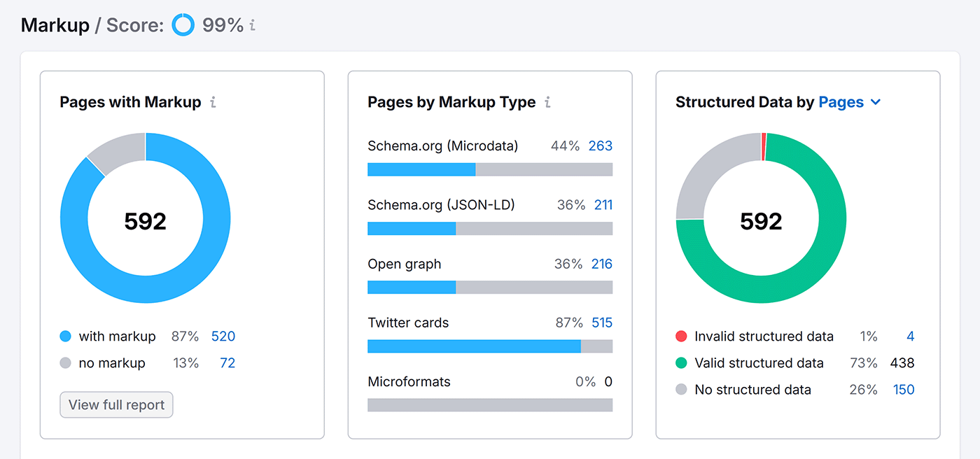The image size is (980, 459).
Task: Select the 'Score' header label
Action: click(x=134, y=25)
